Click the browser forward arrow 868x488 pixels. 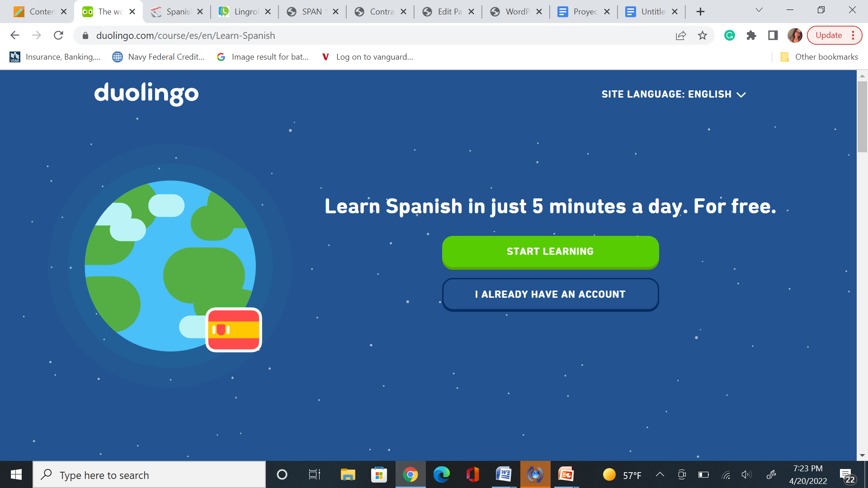[x=37, y=35]
